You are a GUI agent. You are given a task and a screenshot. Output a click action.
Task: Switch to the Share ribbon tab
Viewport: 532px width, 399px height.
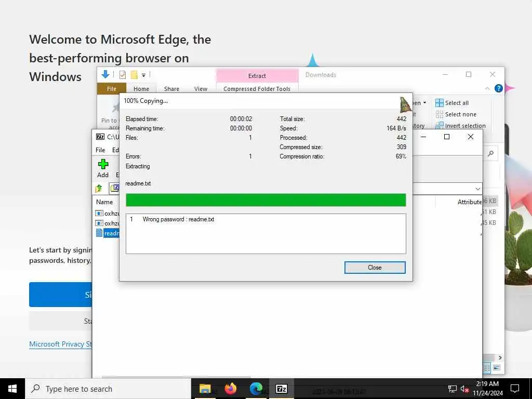(171, 88)
